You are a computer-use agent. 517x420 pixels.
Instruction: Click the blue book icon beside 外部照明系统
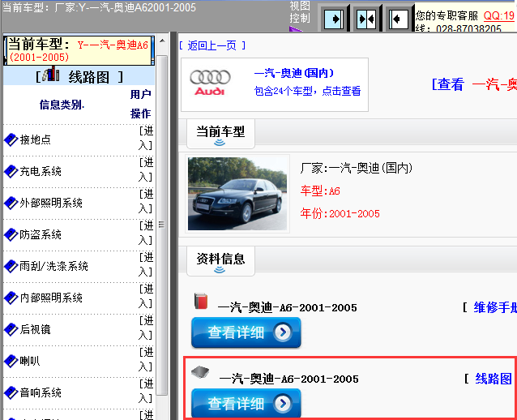[x=11, y=203]
